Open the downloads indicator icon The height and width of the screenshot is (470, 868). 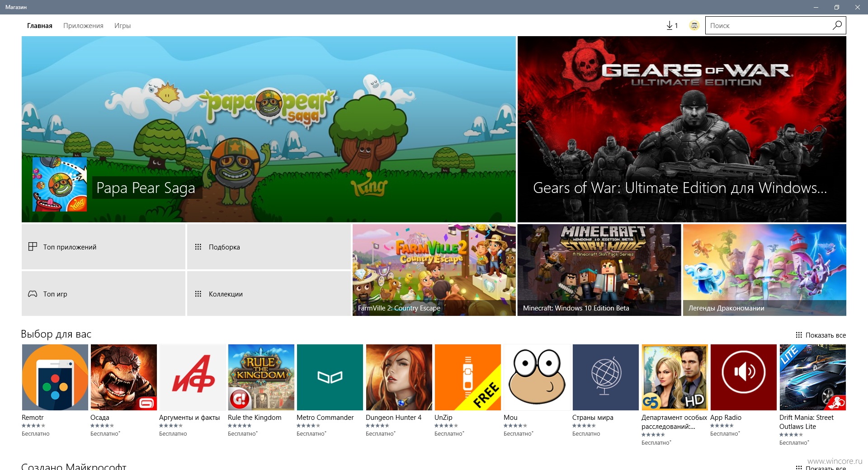[x=672, y=26]
